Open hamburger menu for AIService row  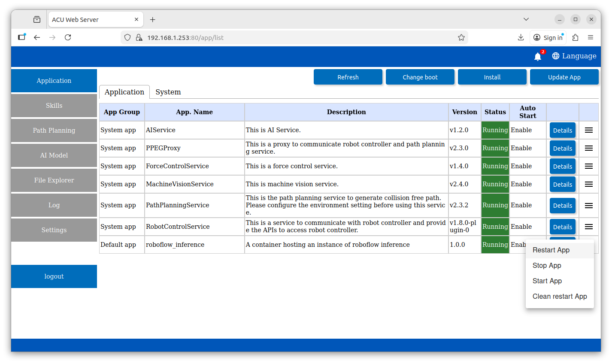(589, 130)
